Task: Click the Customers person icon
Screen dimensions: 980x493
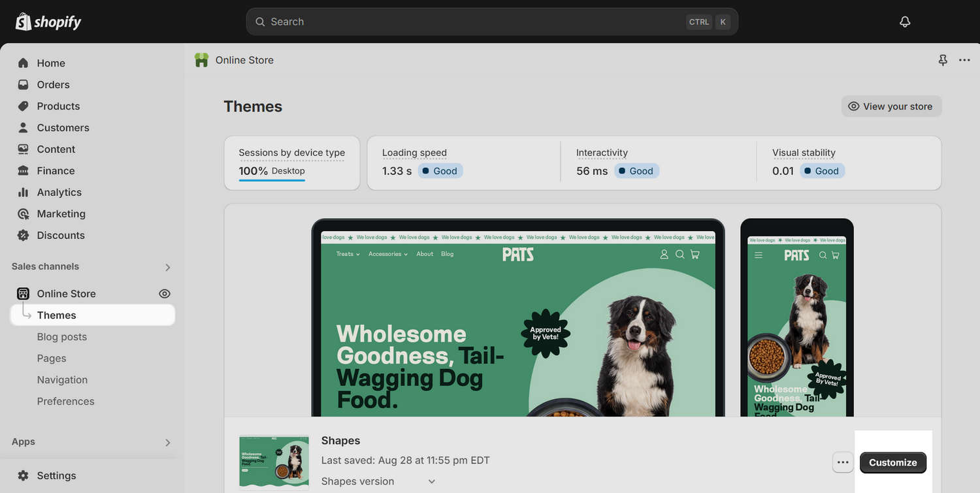Action: click(24, 127)
